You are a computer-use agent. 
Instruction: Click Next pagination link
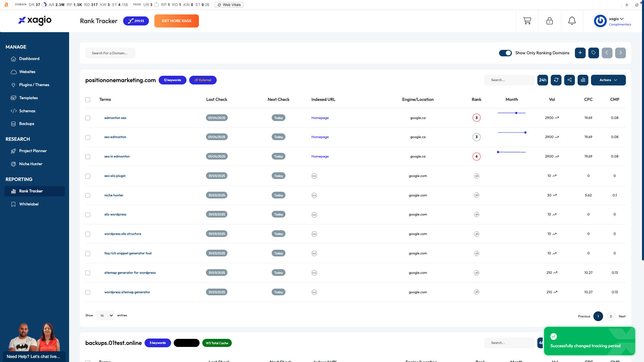(x=622, y=316)
